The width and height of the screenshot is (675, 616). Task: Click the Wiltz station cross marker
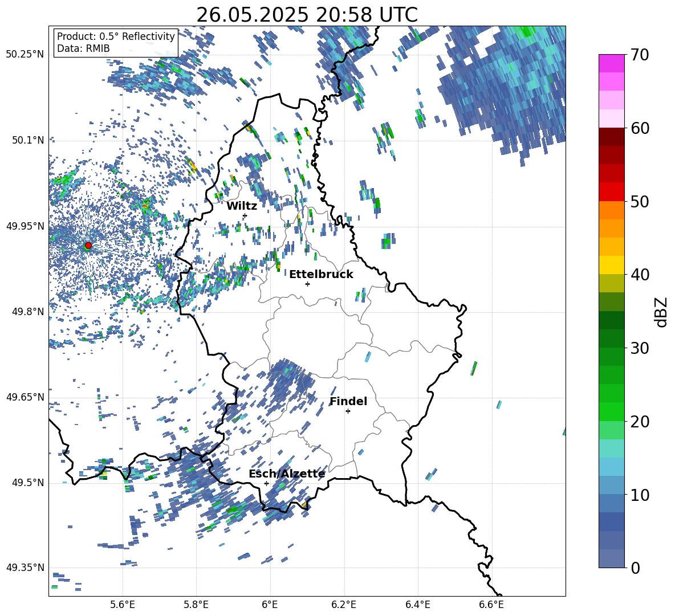click(245, 215)
